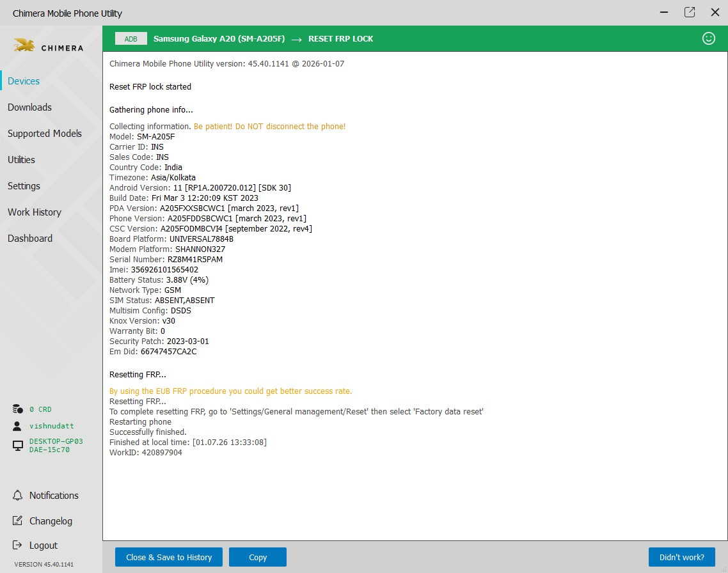Click Close & Save to History button

point(169,557)
